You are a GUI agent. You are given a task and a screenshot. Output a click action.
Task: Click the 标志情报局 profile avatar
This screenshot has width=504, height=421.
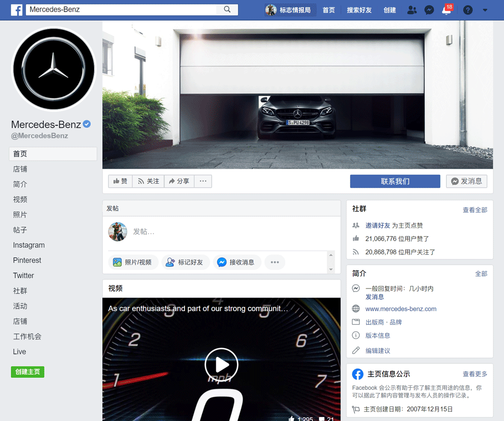[271, 10]
